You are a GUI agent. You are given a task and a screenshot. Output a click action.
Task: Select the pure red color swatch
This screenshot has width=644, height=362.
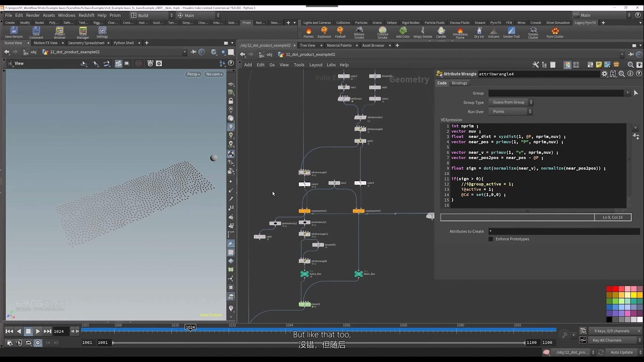click(x=615, y=289)
